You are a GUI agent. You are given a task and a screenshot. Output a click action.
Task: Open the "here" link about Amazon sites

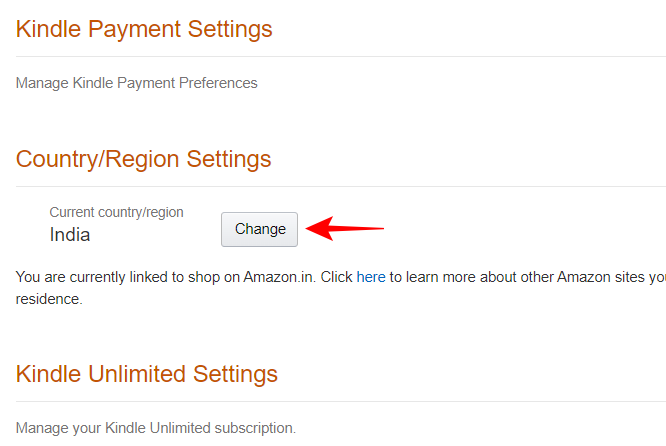tap(371, 277)
